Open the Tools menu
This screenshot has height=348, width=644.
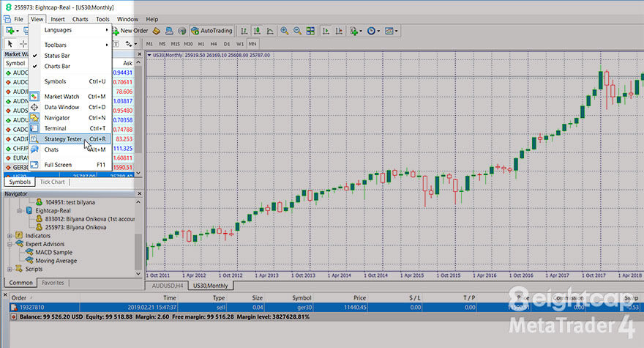point(102,19)
